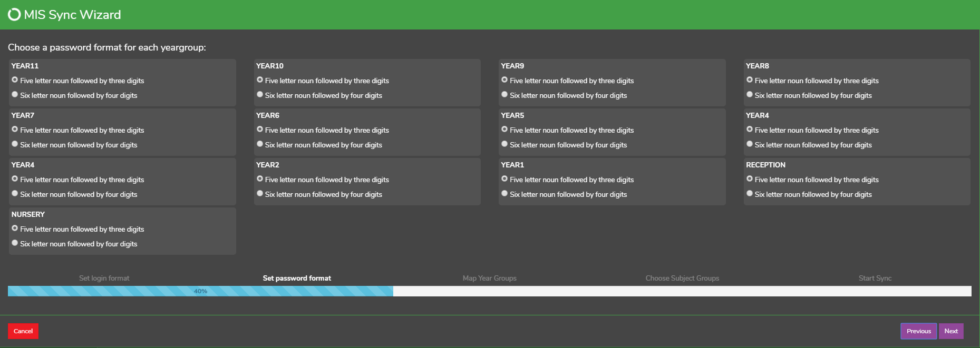Go to the Set login format step
Image resolution: width=980 pixels, height=348 pixels.
tap(104, 279)
